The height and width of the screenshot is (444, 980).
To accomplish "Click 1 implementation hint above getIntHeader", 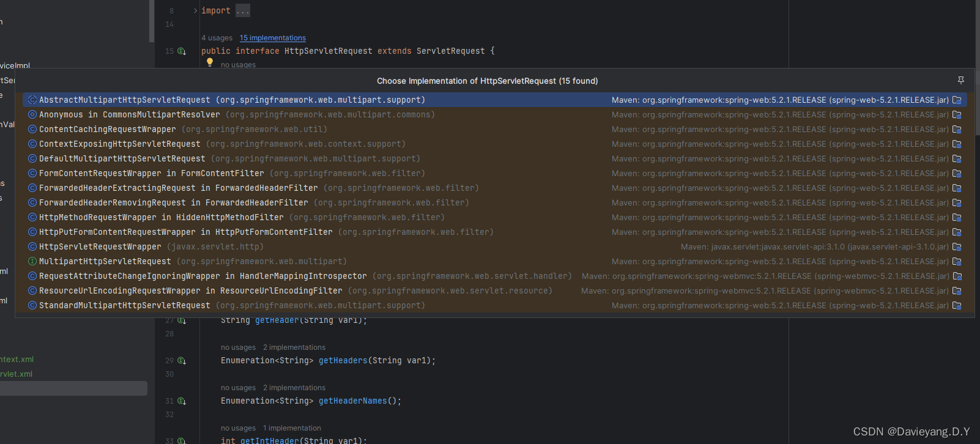I will pos(292,428).
